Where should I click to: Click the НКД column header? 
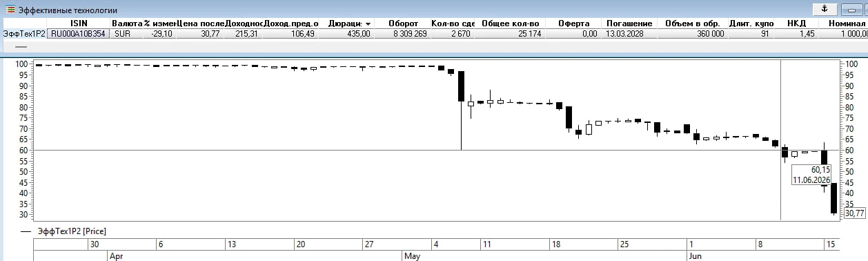[796, 23]
